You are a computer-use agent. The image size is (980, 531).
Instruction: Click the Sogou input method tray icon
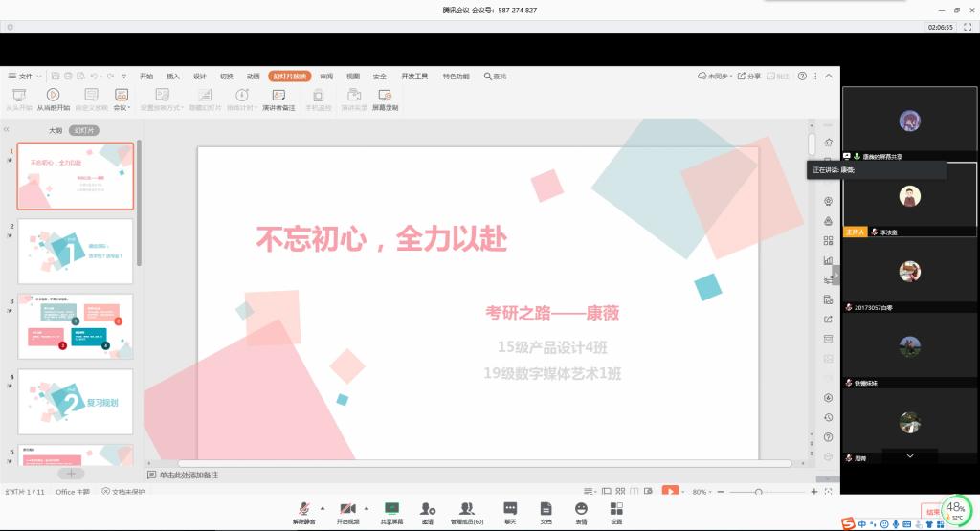tap(848, 524)
